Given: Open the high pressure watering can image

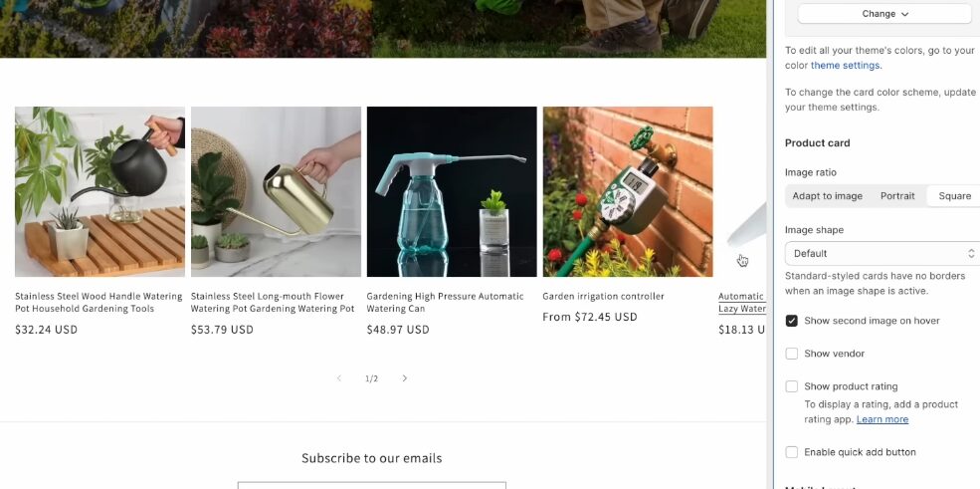Looking at the screenshot, I should coord(452,191).
